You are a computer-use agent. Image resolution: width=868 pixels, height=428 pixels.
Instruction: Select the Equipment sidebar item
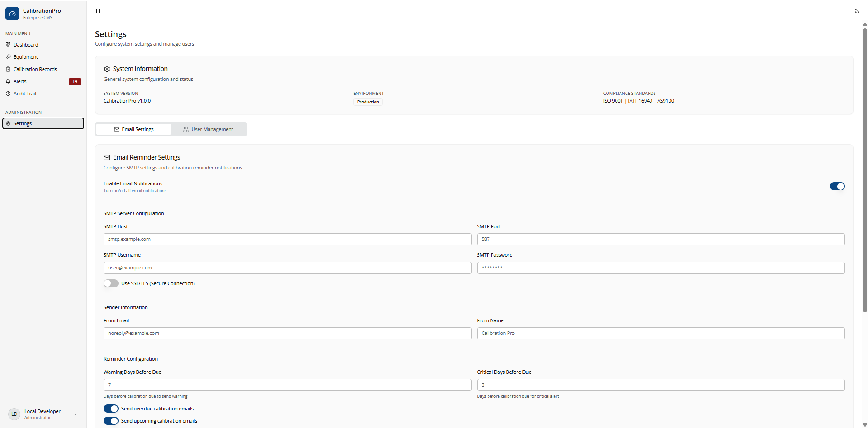(x=25, y=57)
